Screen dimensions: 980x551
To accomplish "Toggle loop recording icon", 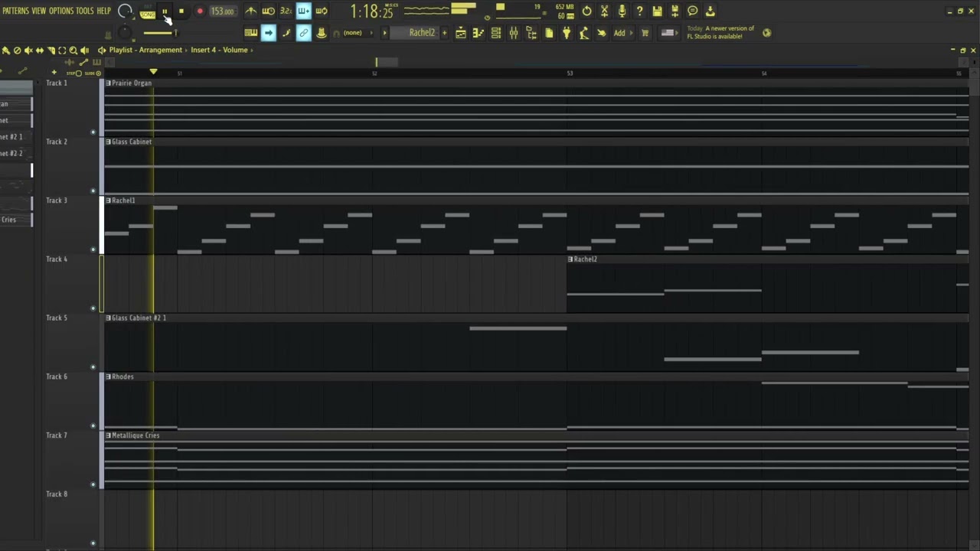I will click(322, 11).
